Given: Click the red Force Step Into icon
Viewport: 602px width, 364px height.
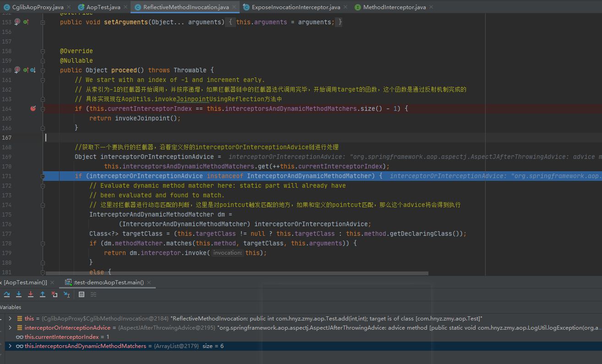Looking at the screenshot, I should click(31, 294).
